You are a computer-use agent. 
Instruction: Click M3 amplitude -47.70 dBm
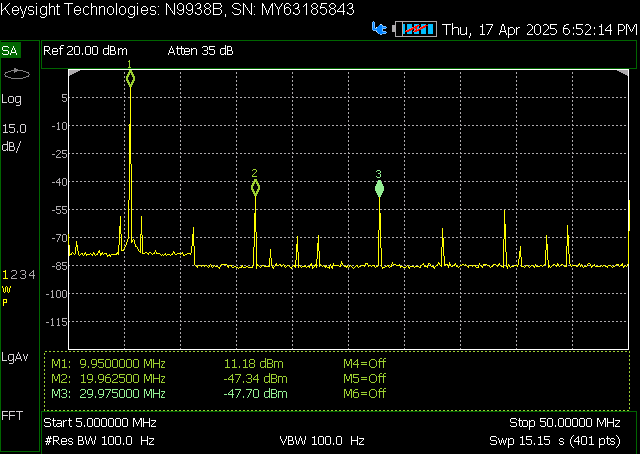(x=256, y=394)
